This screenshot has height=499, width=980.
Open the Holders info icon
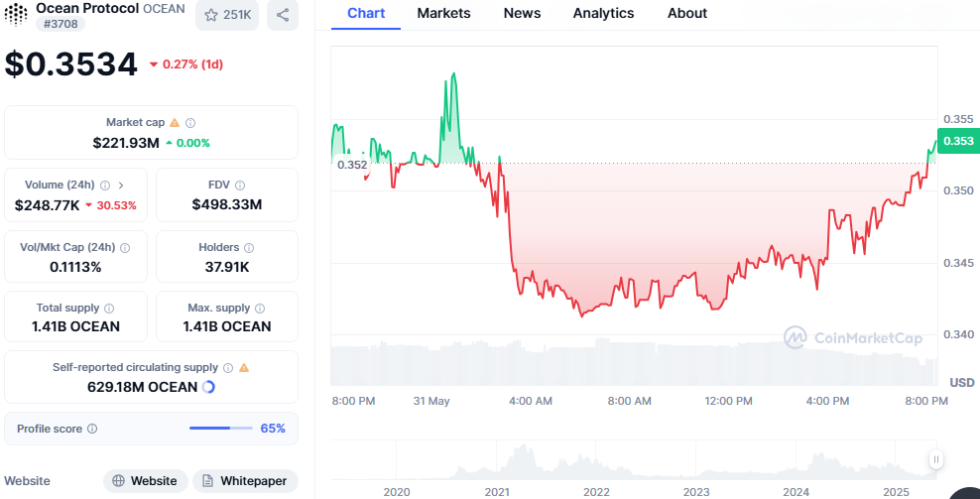click(x=249, y=248)
